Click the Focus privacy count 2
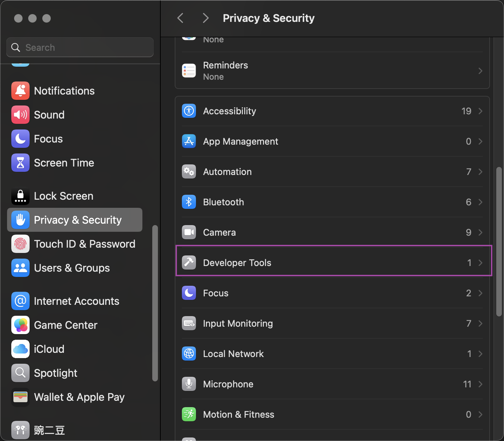The height and width of the screenshot is (441, 504). (468, 293)
